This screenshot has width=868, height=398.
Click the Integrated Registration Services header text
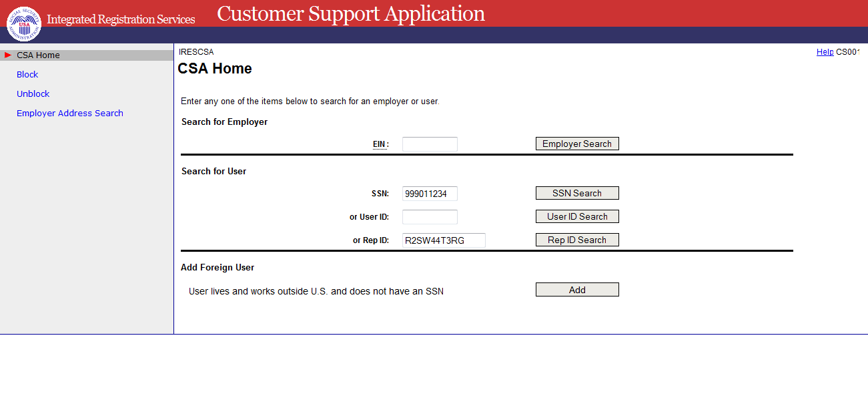pos(121,19)
